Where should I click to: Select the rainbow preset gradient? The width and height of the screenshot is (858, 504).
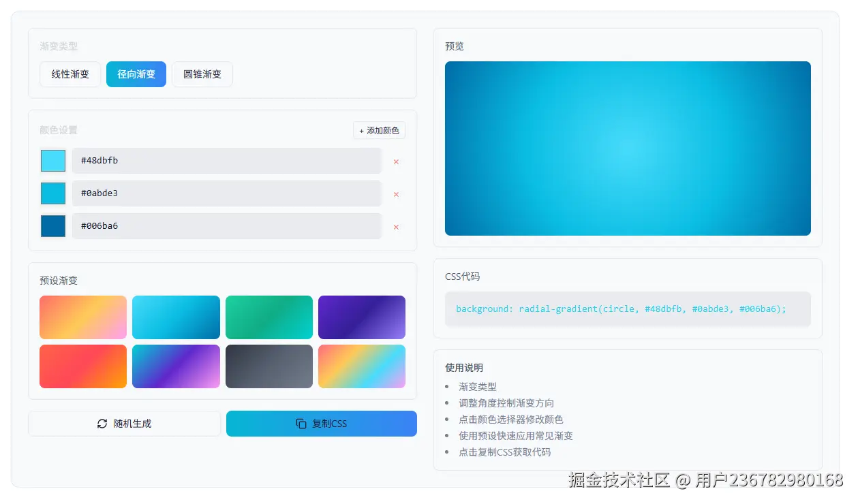[362, 366]
